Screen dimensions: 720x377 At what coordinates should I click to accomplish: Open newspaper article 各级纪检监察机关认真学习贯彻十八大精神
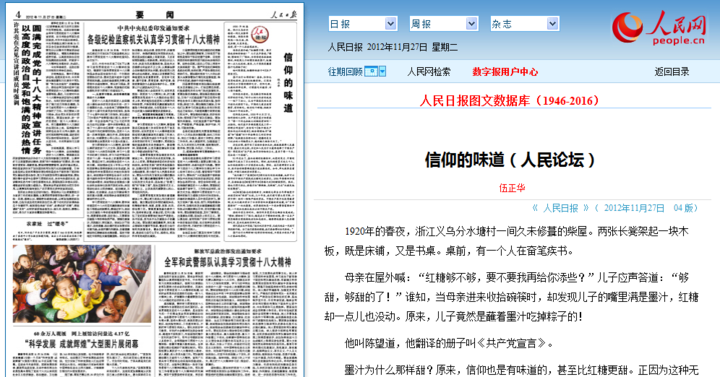(x=153, y=39)
